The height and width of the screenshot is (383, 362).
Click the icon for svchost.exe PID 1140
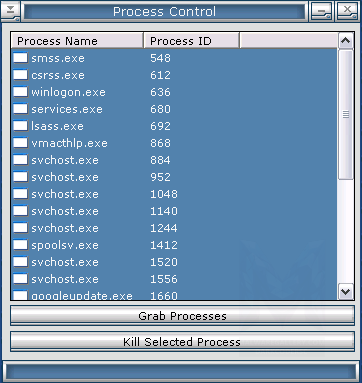pos(20,211)
